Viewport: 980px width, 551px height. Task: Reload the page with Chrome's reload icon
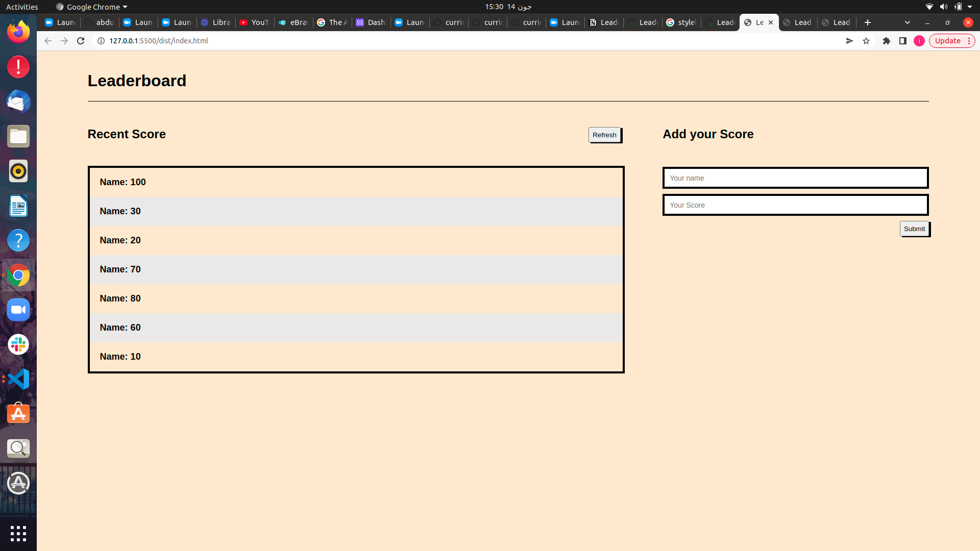[81, 41]
